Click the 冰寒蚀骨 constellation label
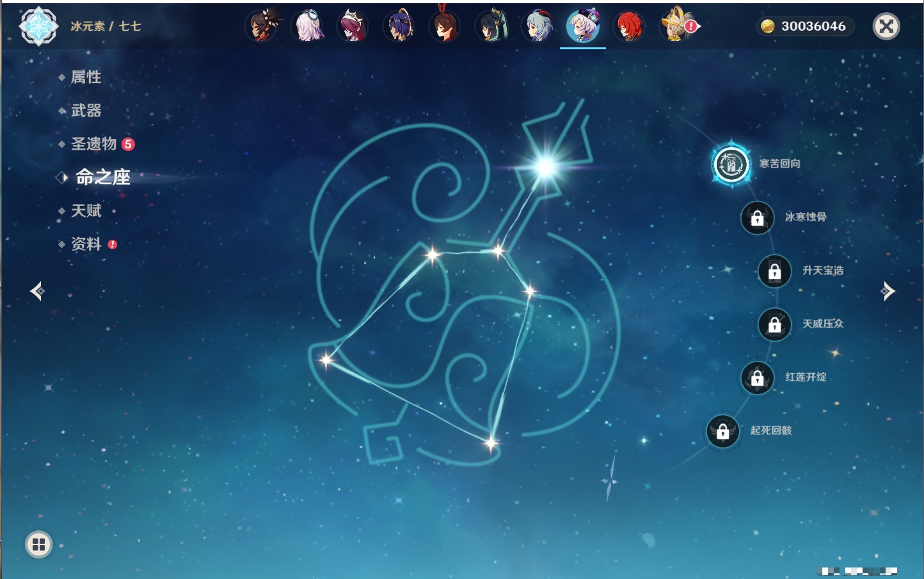Image resolution: width=924 pixels, height=579 pixels. [806, 217]
